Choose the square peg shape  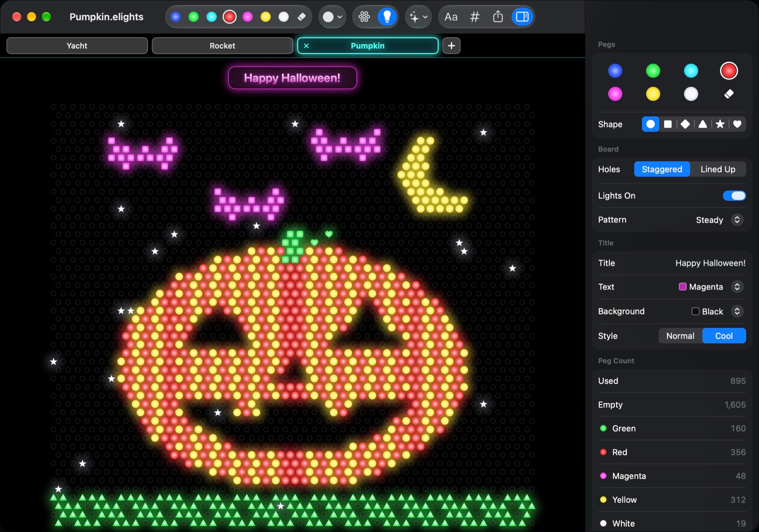(x=668, y=124)
